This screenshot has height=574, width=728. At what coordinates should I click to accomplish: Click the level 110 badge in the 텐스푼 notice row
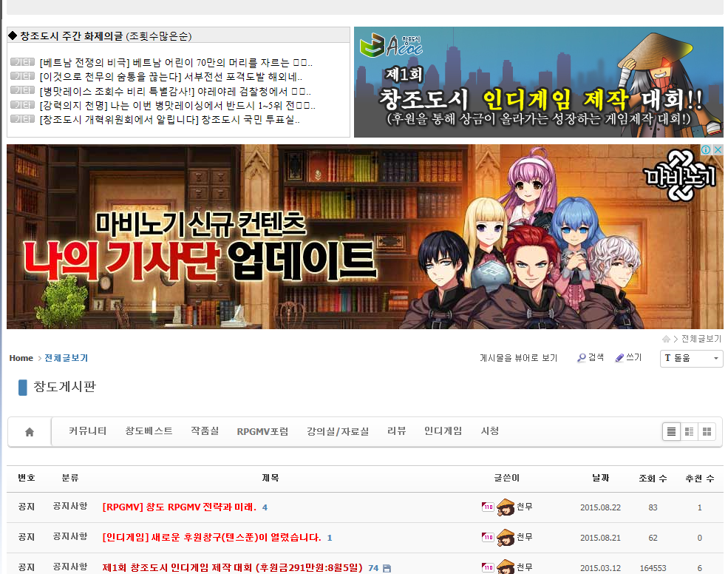488,537
